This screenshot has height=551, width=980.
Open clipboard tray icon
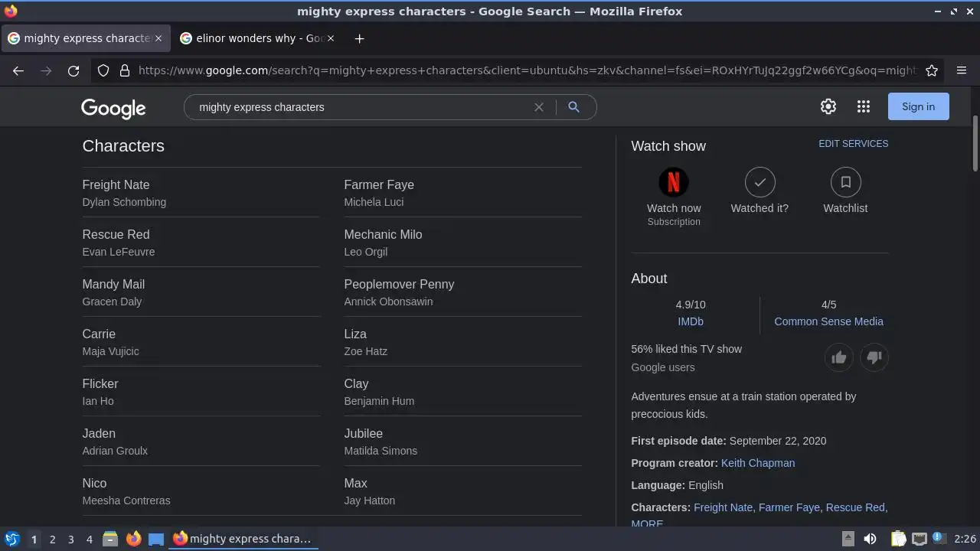[x=898, y=539]
